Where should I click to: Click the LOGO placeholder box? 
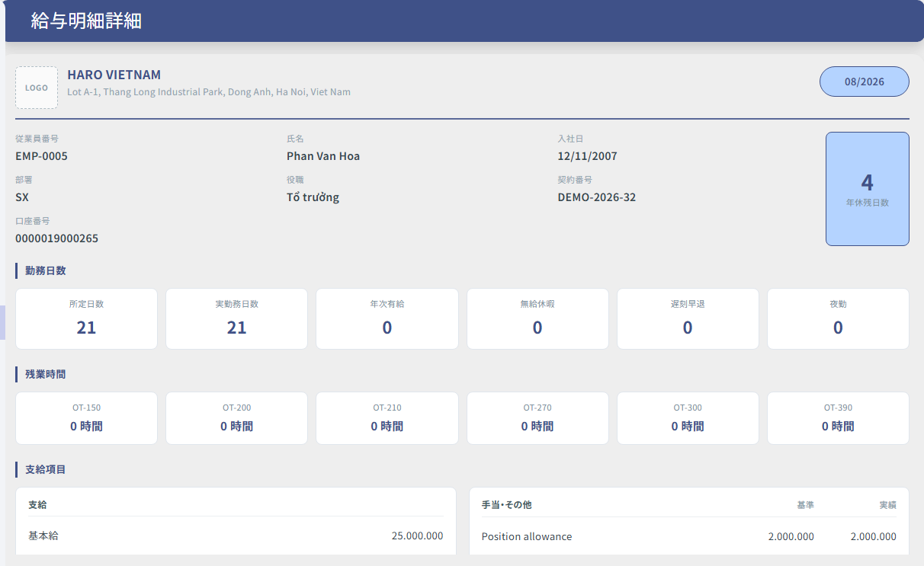pos(37,88)
